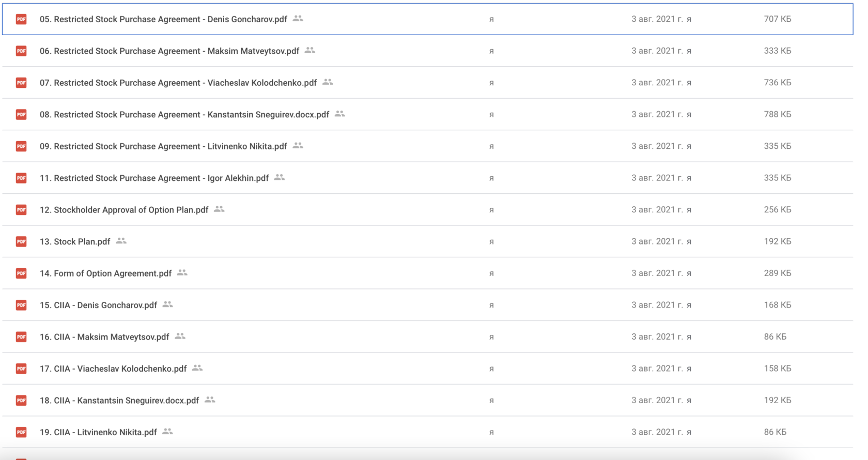Viewport: 868px width, 460px height.
Task: Select file name 16. CIIA - Maksim Matveytsov.pdf
Action: pyautogui.click(x=104, y=337)
